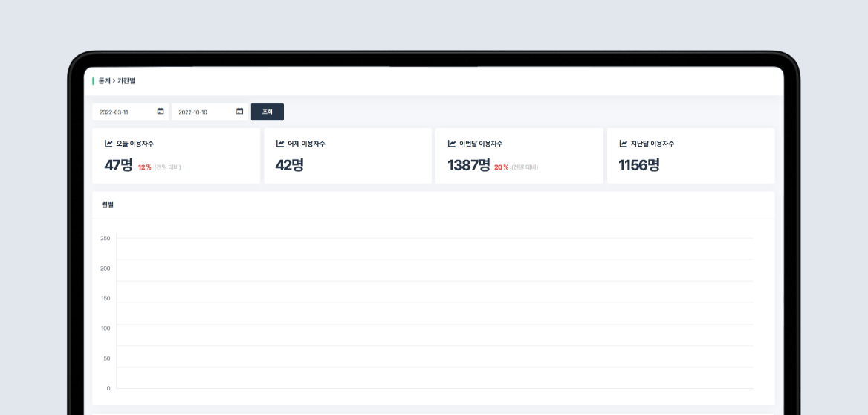Select the 기간별 breadcrumb item
The height and width of the screenshot is (415, 868).
tap(126, 80)
